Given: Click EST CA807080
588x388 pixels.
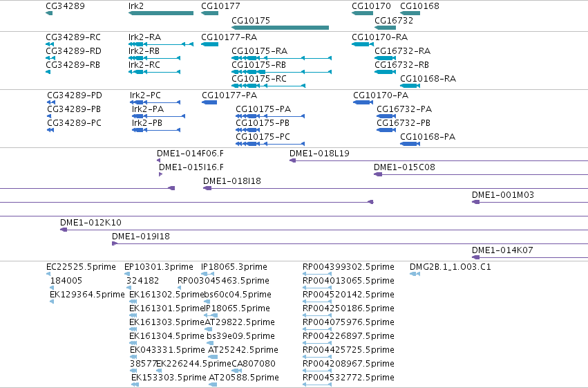Looking at the screenshot, I should 254,364.
